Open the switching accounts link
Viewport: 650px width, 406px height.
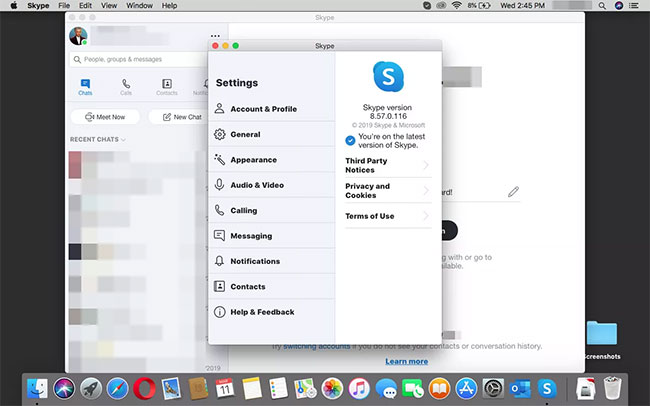(x=317, y=346)
